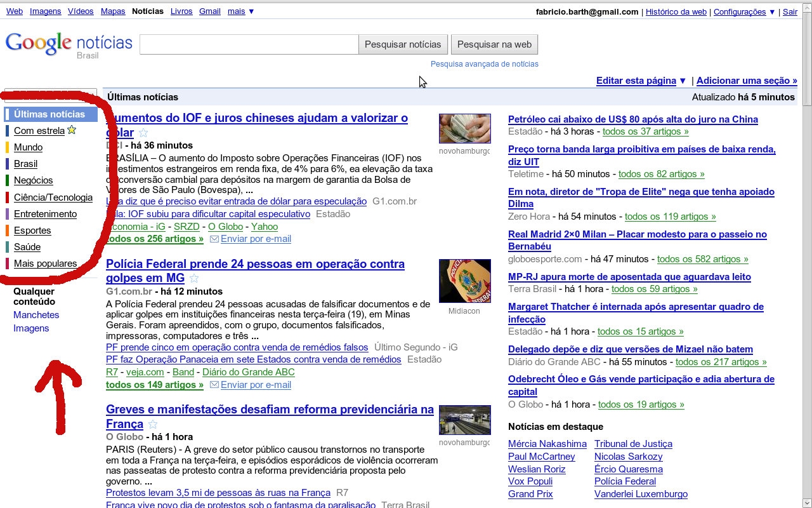812x508 pixels.
Task: Open 'Odebrecht Óleo e Gás' headline
Action: [x=641, y=385]
